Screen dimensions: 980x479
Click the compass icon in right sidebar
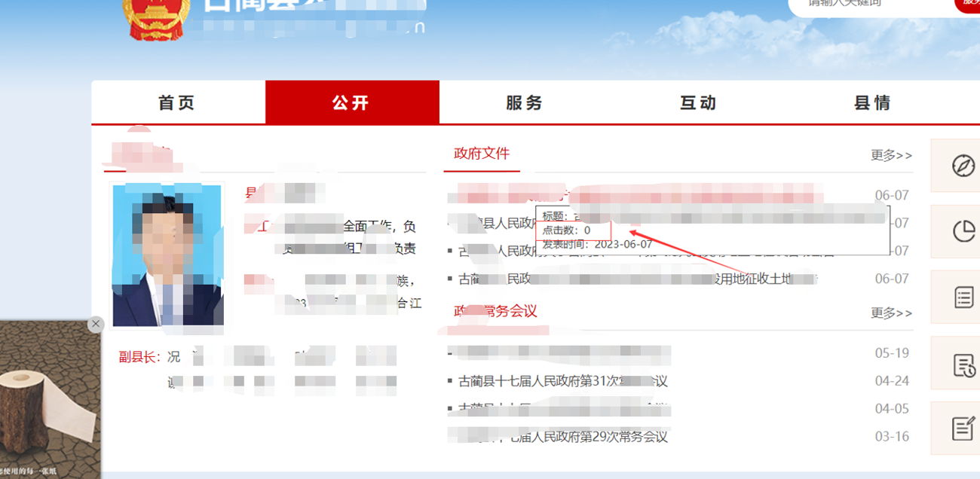pos(963,166)
